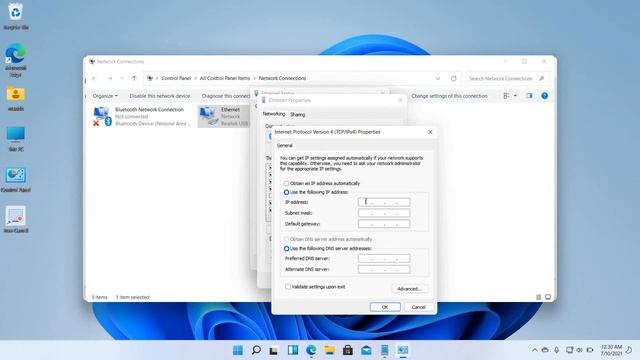Open File Explorer from the taskbar
This screenshot has width=640, height=360.
click(x=329, y=350)
